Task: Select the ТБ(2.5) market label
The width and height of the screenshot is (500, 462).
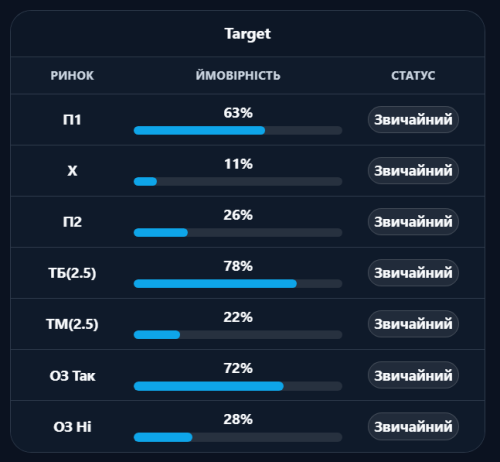Action: [72, 273]
